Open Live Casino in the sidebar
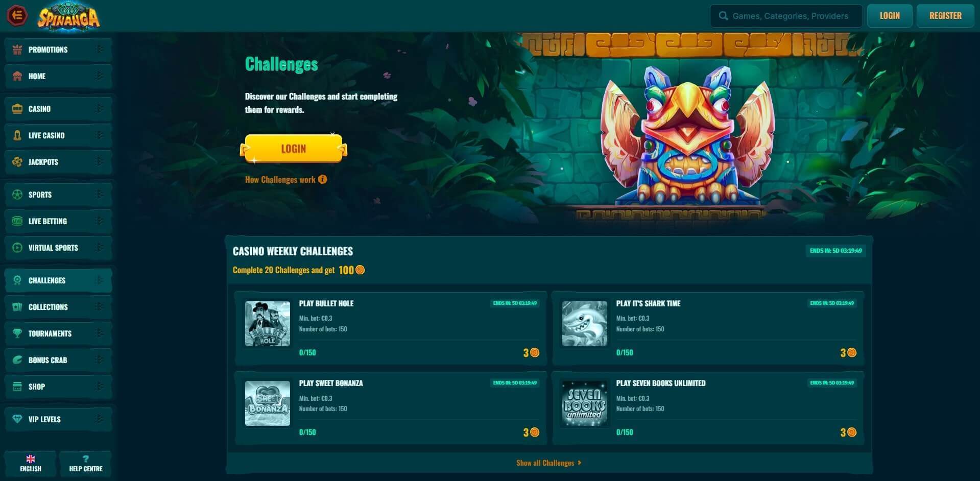This screenshot has height=481, width=980. point(58,135)
